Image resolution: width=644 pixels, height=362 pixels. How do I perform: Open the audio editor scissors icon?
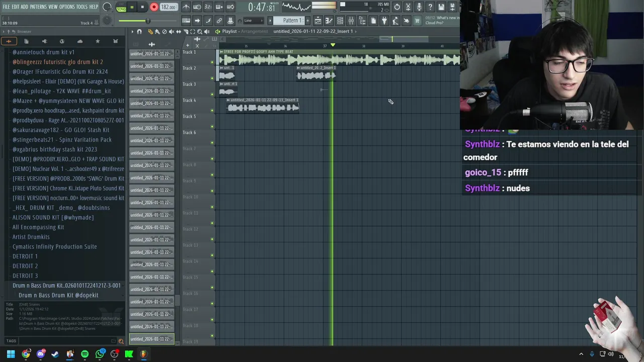[x=408, y=7]
